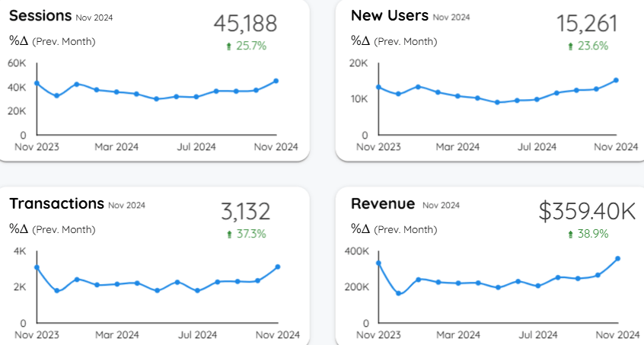Select the last data point on Sessions chart
The height and width of the screenshot is (345, 644).
click(x=276, y=81)
